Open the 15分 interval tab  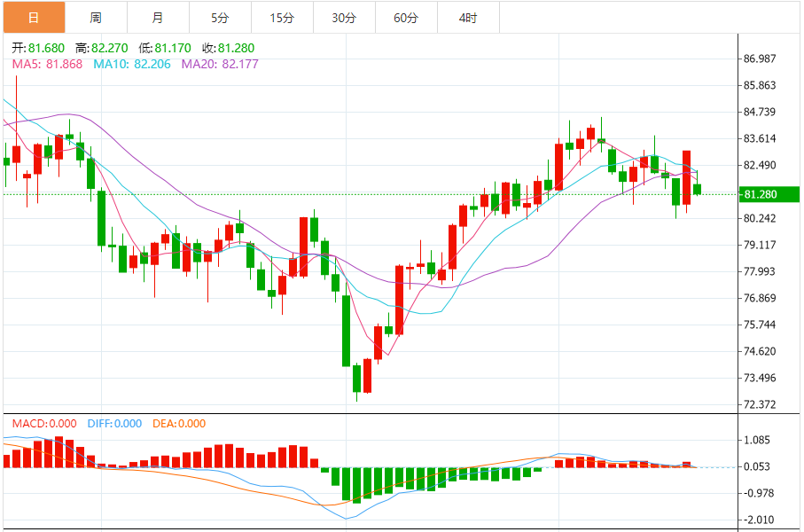point(282,18)
